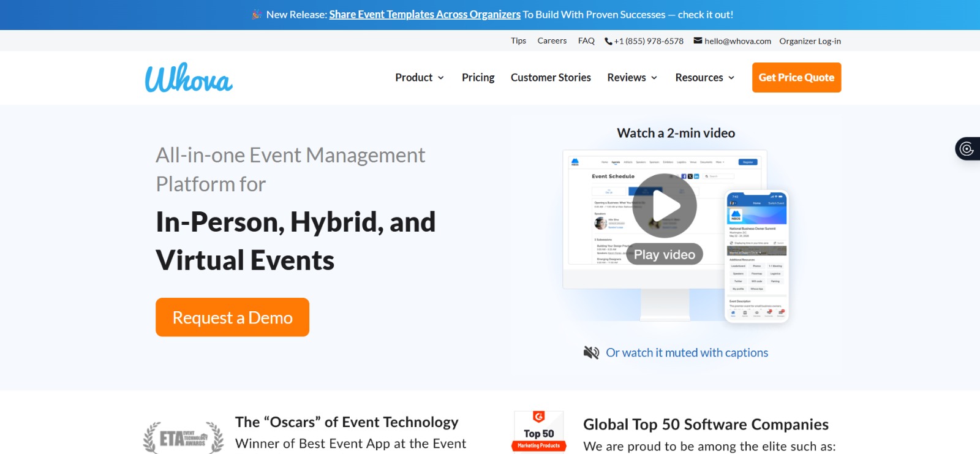Image resolution: width=980 pixels, height=454 pixels.
Task: Watch the video muted with captions
Action: point(687,353)
